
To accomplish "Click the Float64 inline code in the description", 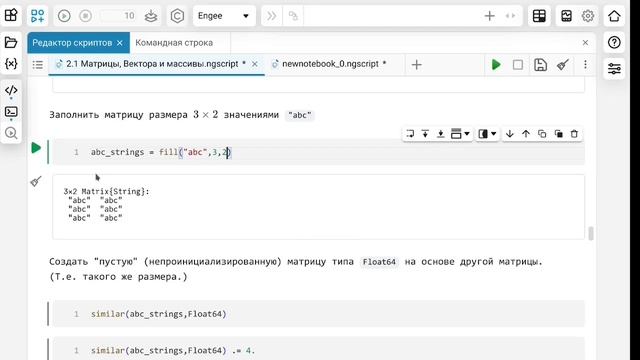I will (x=379, y=262).
